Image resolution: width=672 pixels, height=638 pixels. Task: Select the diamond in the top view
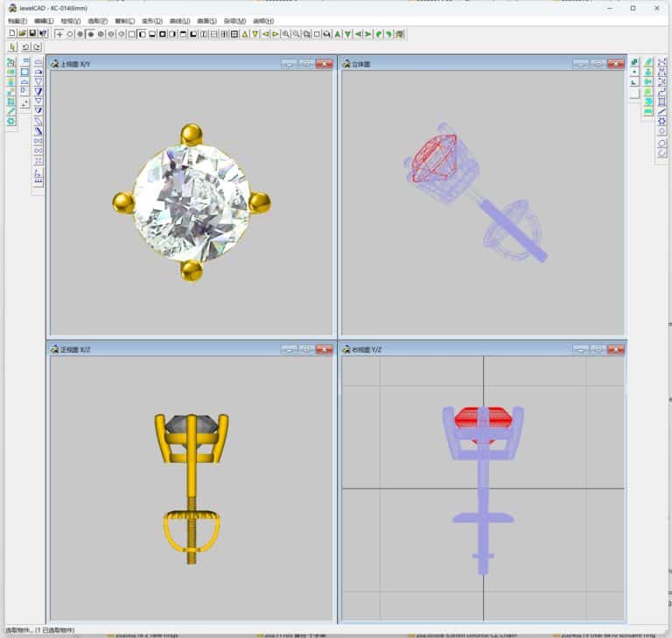(x=192, y=203)
